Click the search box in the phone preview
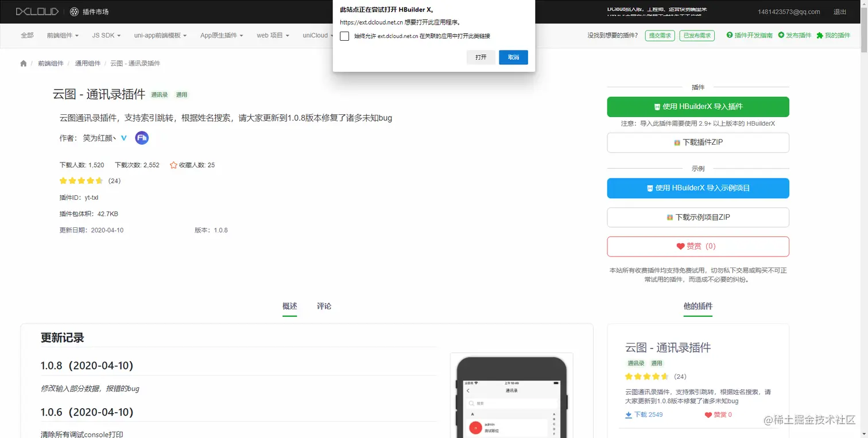 511,404
